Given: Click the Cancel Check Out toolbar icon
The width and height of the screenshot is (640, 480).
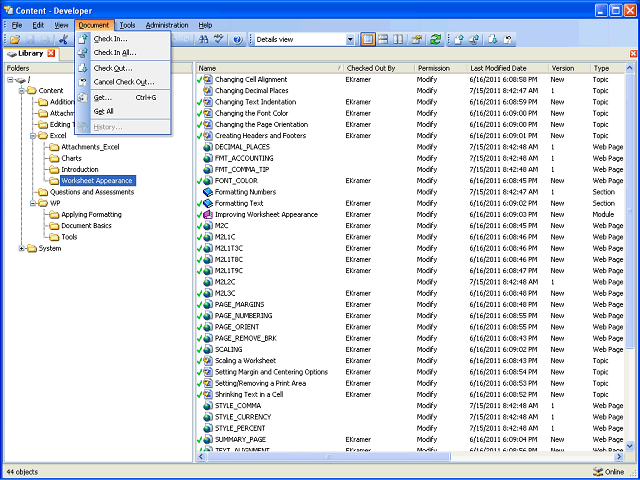Looking at the screenshot, I should point(508,40).
